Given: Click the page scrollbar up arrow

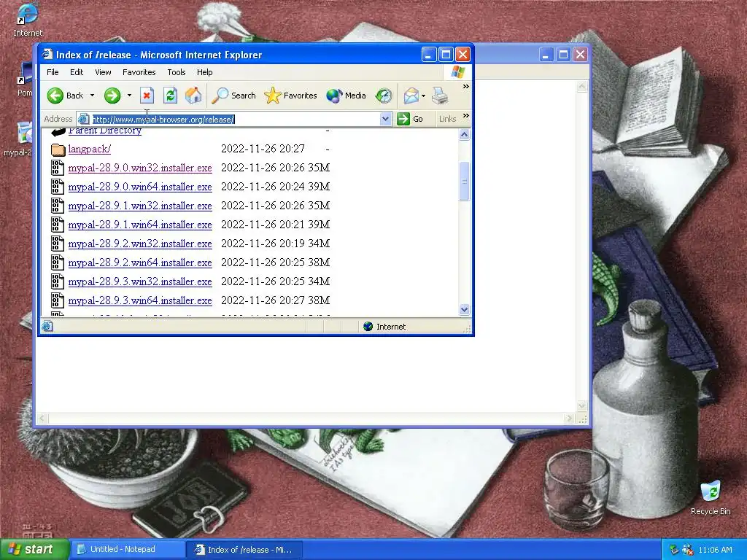Looking at the screenshot, I should 464,135.
